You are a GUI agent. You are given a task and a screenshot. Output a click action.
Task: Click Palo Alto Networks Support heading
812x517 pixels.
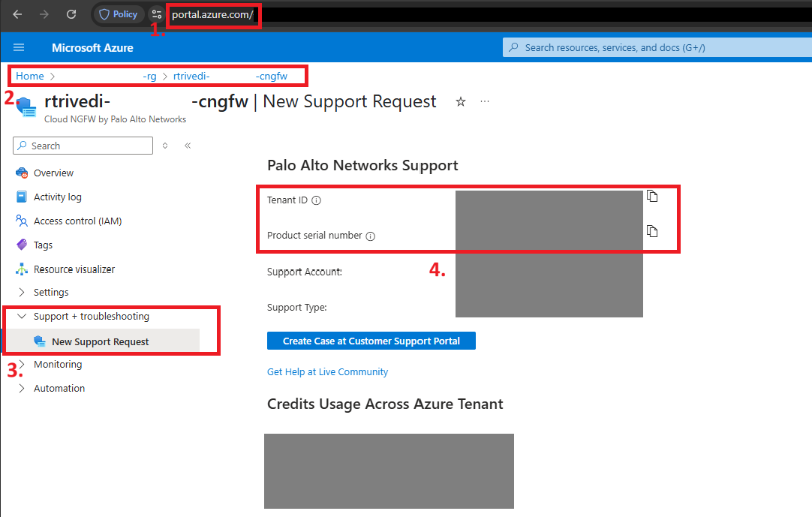point(362,165)
